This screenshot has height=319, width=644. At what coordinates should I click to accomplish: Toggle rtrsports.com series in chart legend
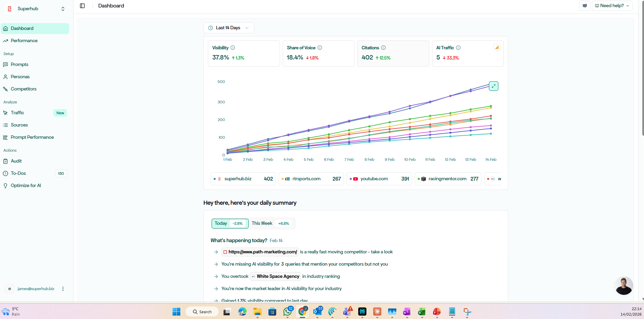pos(311,179)
